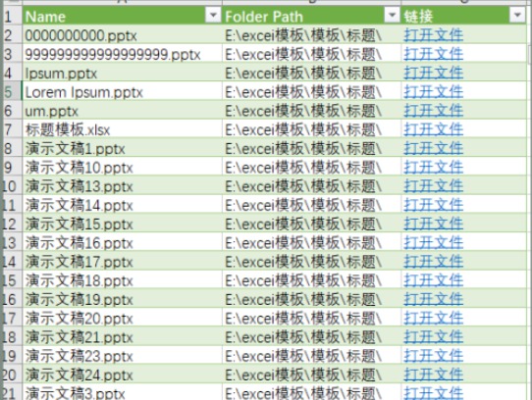Viewport: 532px width, 400px height.
Task: Select the cell 演示文稿17.pptx
Action: [122, 262]
